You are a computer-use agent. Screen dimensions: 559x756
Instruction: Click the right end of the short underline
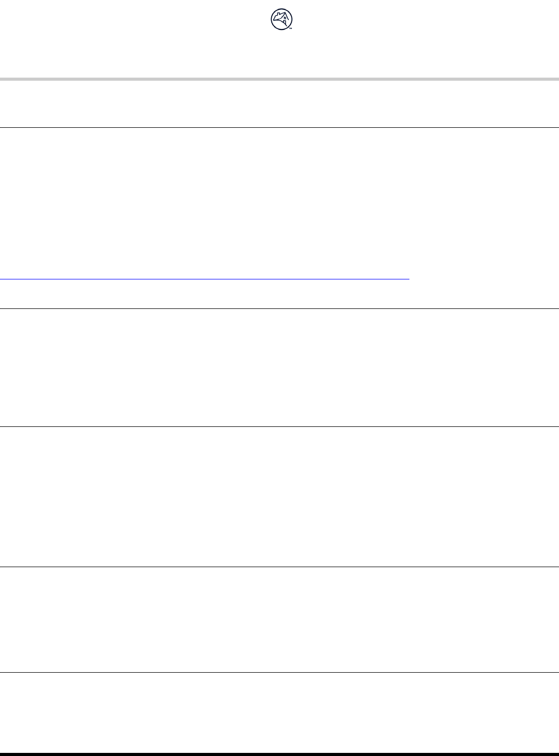point(408,279)
